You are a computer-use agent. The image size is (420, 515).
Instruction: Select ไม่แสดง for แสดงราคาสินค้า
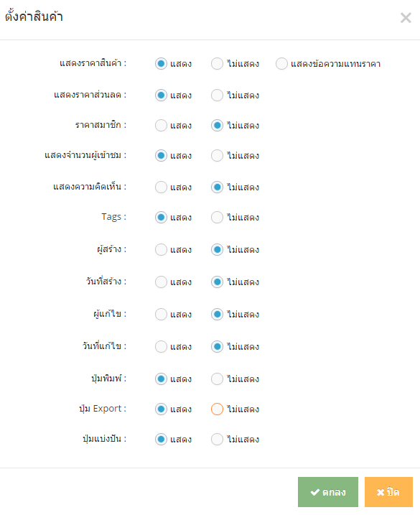coord(217,64)
